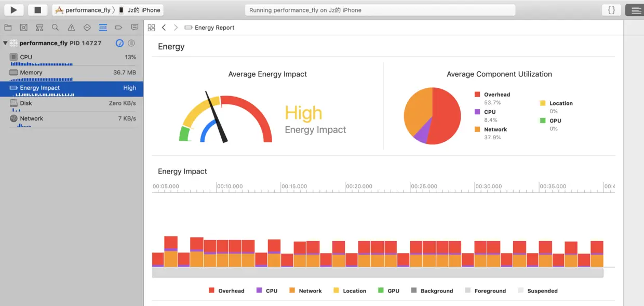The width and height of the screenshot is (644, 306).
Task: Click the Foreground label in bottom legend
Action: pos(490,291)
